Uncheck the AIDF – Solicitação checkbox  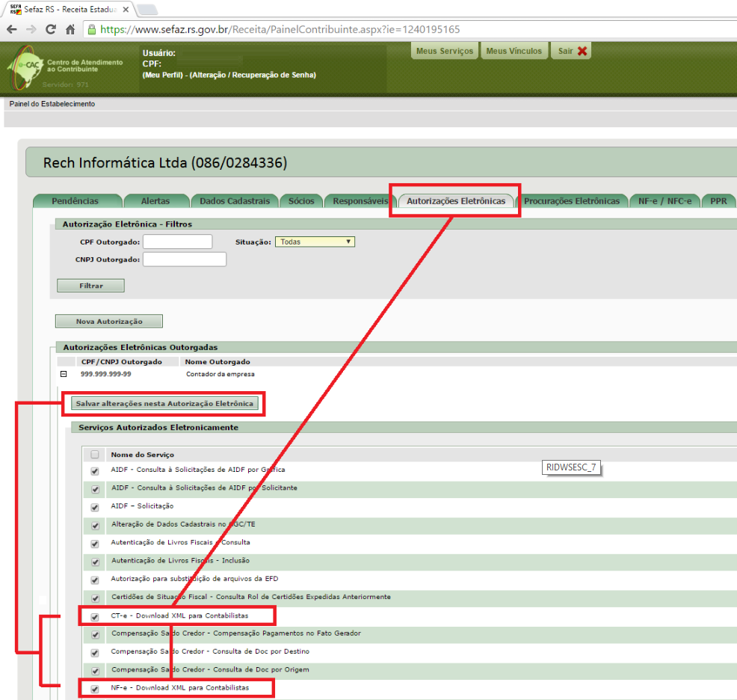coord(94,508)
